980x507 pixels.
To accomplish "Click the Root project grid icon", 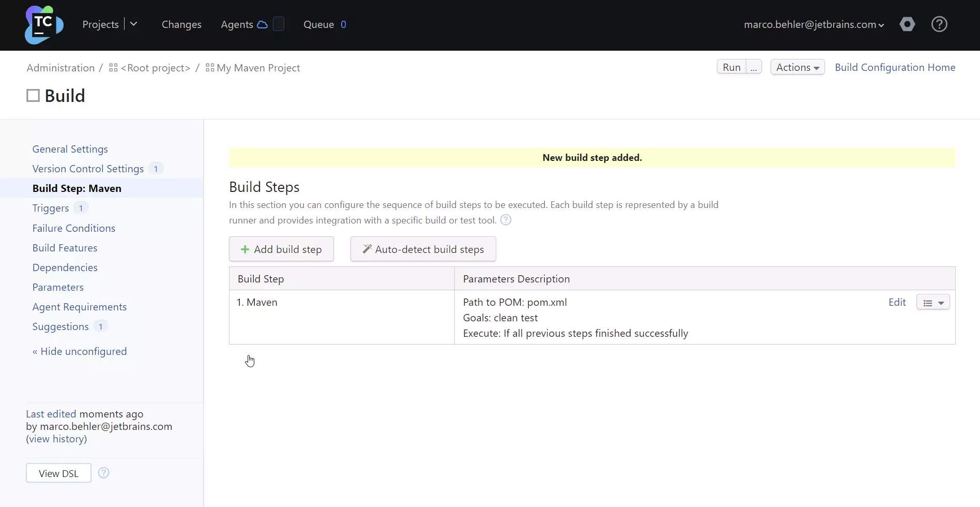I will (x=113, y=68).
